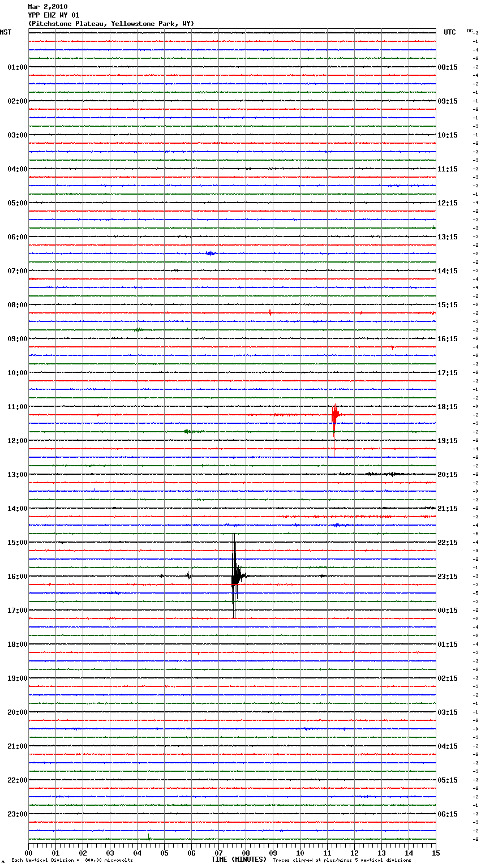Click the 17:15 UTC time label

(x=448, y=373)
